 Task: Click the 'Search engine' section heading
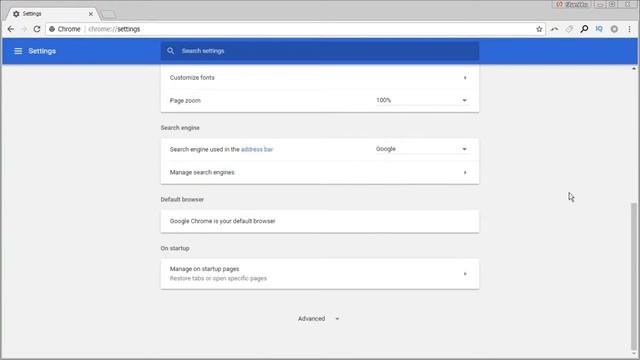(x=180, y=128)
